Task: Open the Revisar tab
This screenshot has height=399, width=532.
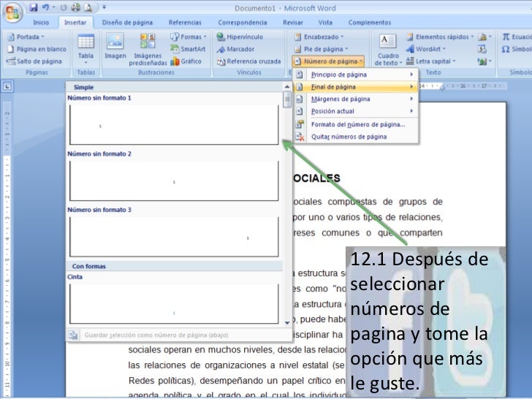Action: 293,23
